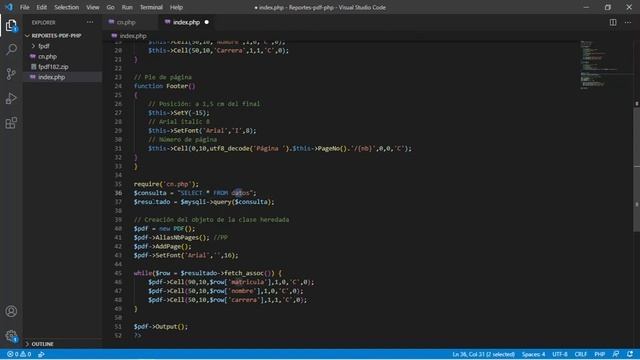Viewport: 640px width, 360px height.
Task: Click line number 45 in gutter
Action: (118, 273)
